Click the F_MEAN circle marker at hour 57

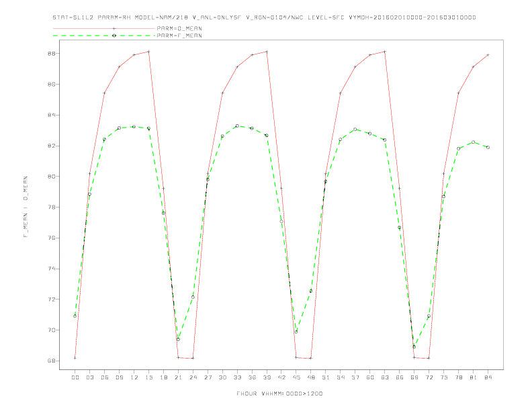(355, 129)
